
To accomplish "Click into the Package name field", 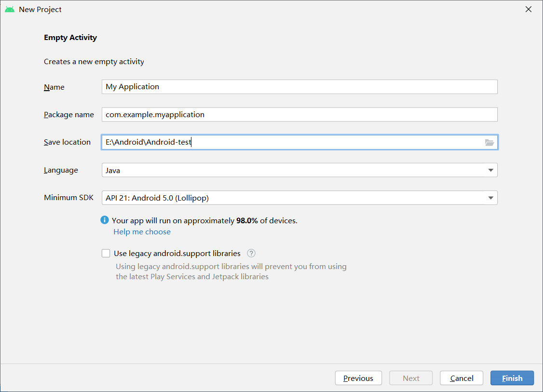I will 299,115.
